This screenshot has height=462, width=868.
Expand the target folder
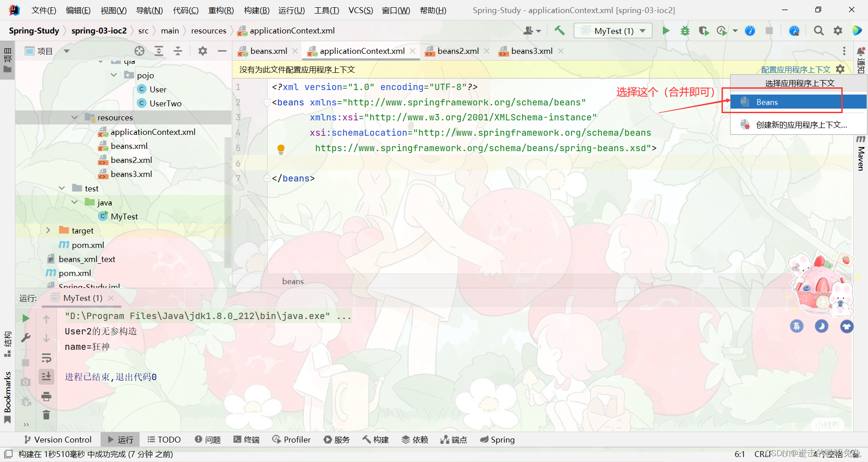pos(48,230)
